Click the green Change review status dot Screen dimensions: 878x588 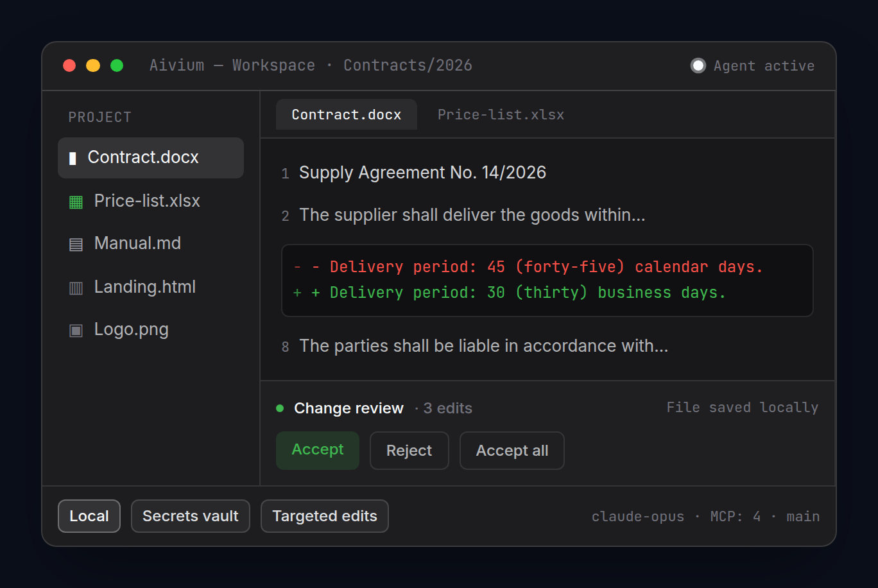280,408
